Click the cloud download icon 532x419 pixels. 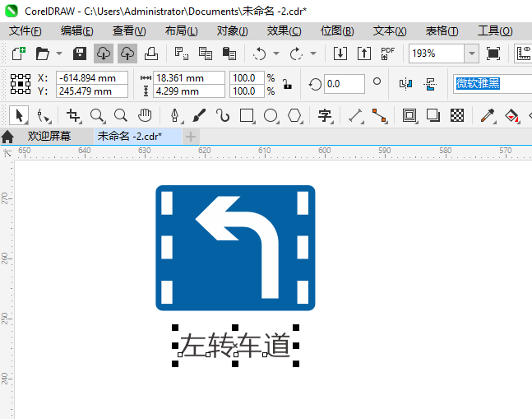point(104,54)
